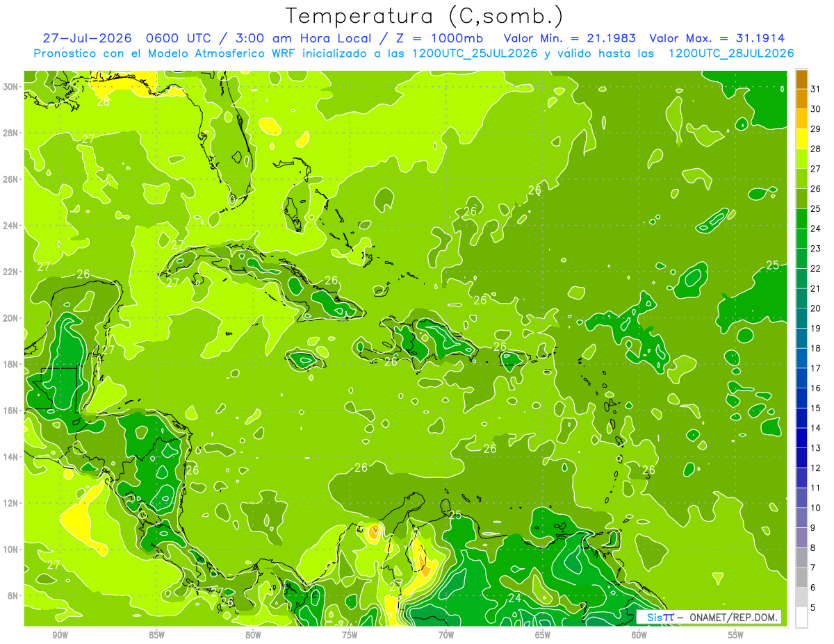
Task: Click the '13' value on the color legend
Action: pos(816,448)
